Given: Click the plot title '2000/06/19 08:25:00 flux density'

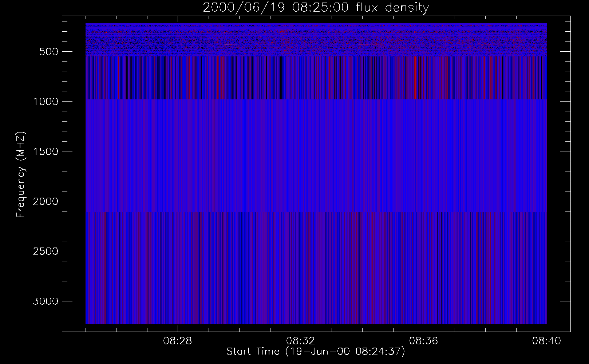Looking at the screenshot, I should (316, 8).
